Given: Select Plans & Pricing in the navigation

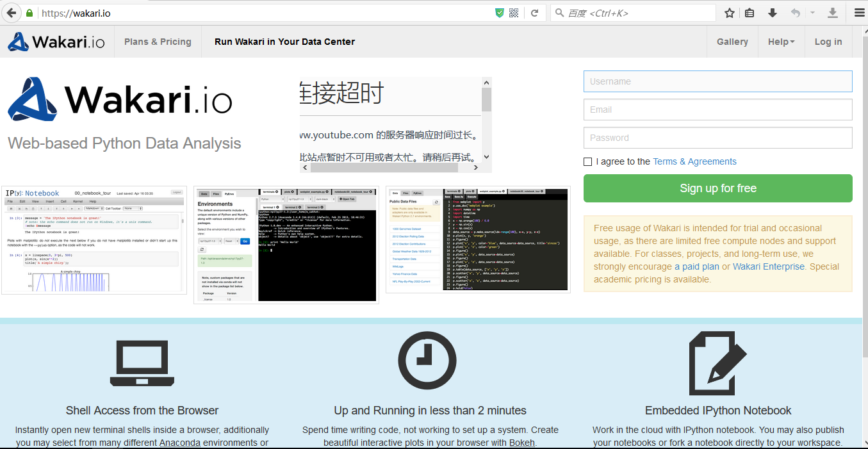Looking at the screenshot, I should click(157, 41).
